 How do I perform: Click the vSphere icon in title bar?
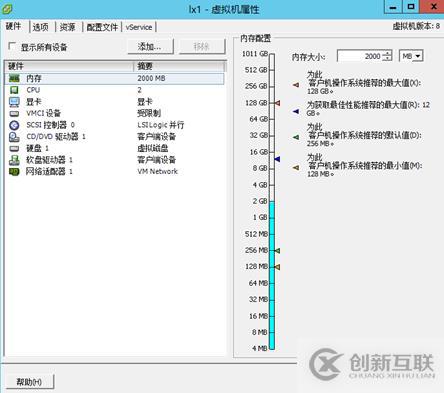(x=7, y=8)
